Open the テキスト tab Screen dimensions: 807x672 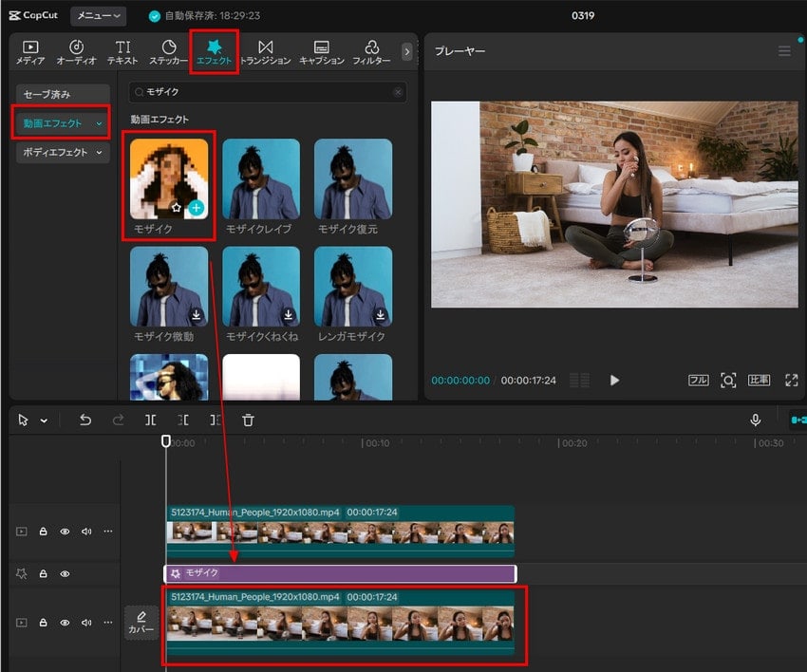[x=122, y=52]
